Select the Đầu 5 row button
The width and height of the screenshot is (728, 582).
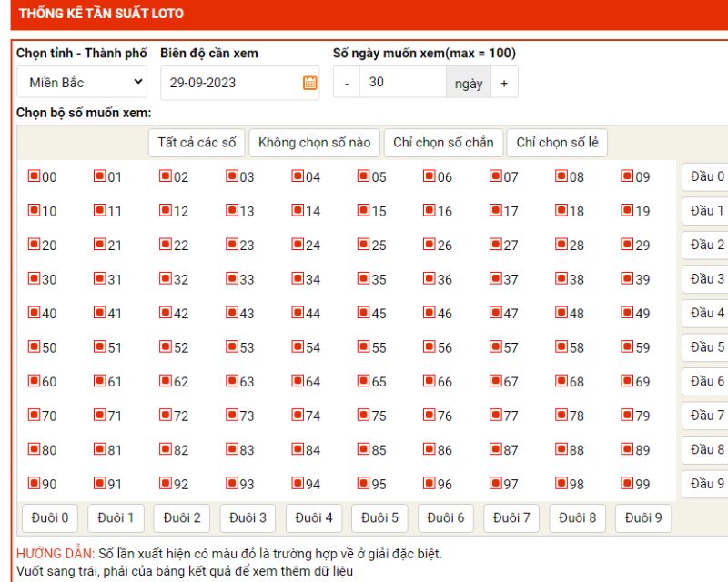tap(707, 347)
